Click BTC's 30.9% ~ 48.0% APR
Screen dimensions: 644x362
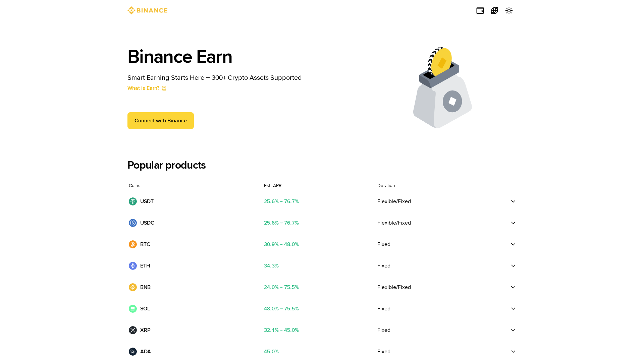[x=281, y=244]
